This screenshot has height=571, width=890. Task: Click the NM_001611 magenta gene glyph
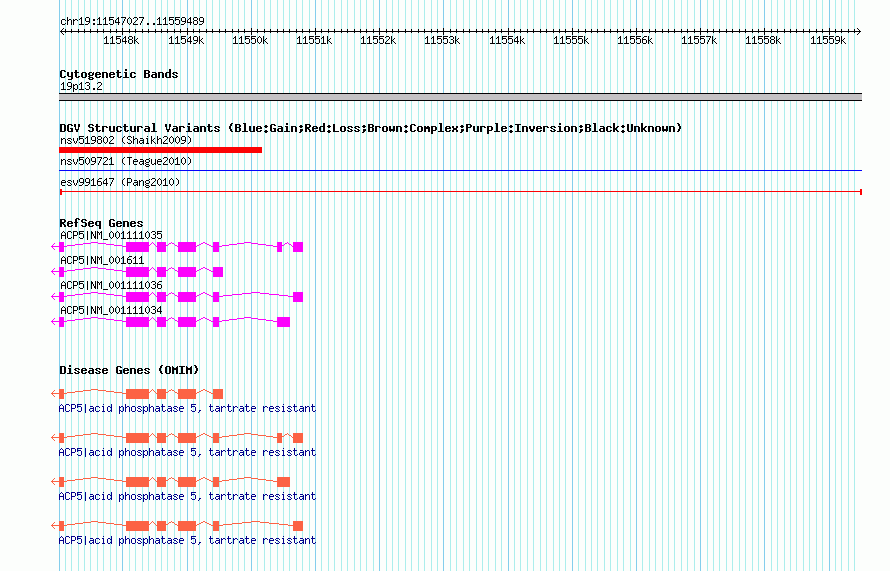point(137,272)
